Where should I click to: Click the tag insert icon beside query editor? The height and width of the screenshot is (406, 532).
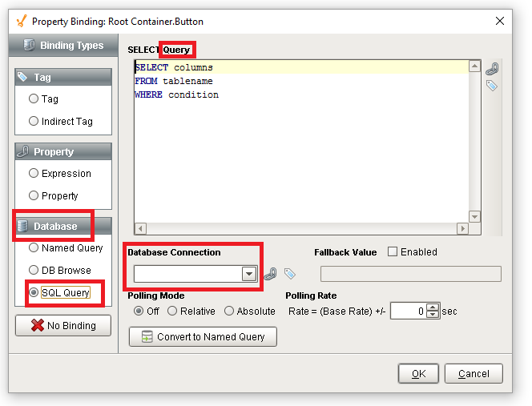(492, 86)
